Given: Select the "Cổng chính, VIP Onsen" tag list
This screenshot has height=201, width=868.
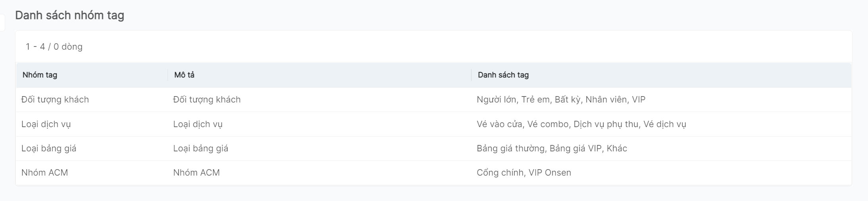Looking at the screenshot, I should [524, 173].
